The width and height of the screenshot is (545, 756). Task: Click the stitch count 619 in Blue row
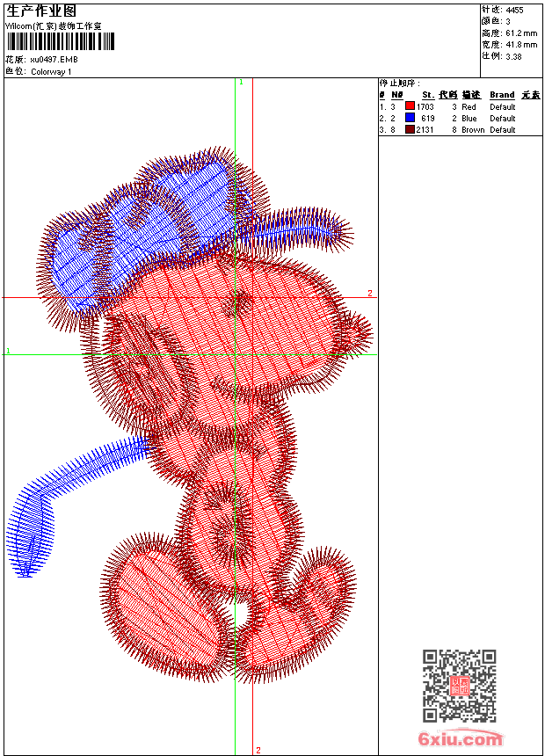click(428, 119)
